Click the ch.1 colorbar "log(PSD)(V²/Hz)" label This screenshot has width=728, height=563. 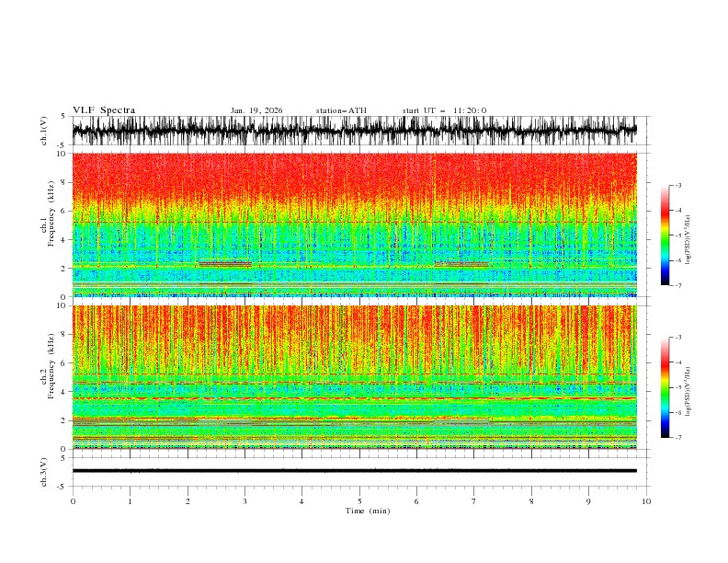pos(688,240)
